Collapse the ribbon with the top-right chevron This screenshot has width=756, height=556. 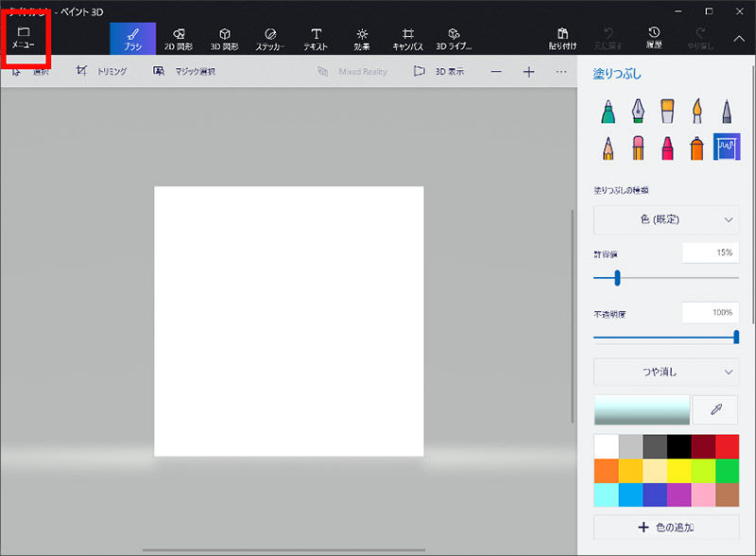(x=739, y=39)
